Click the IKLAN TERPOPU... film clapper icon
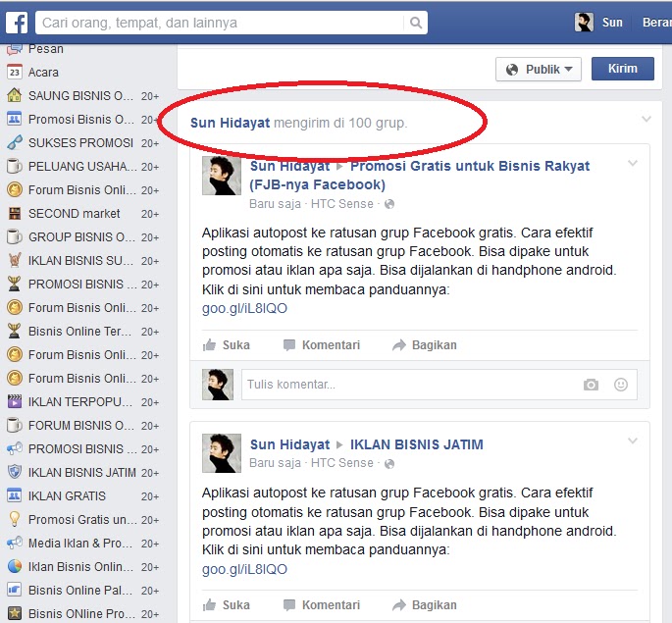Viewport: 672px width, 623px height. click(14, 401)
